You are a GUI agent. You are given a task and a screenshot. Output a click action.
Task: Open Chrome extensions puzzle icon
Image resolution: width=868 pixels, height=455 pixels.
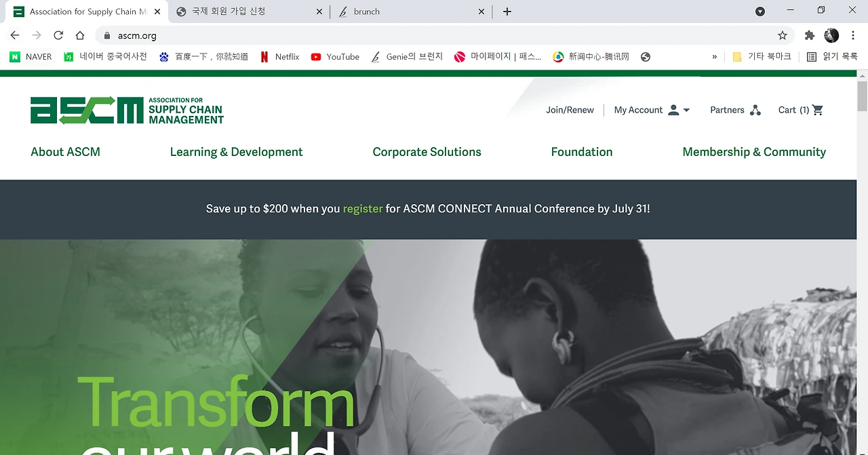[809, 35]
